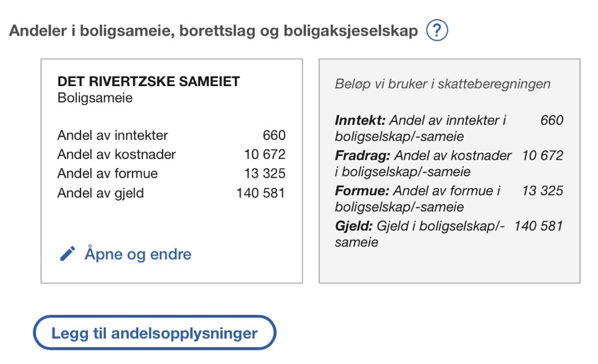
Task: Select the "Andel av formue" row label
Action: coord(108,173)
